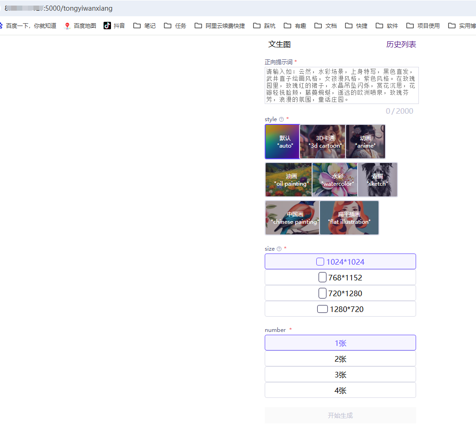Open the 有趣 bookmark folder
This screenshot has height=448, width=476.
click(x=295, y=26)
